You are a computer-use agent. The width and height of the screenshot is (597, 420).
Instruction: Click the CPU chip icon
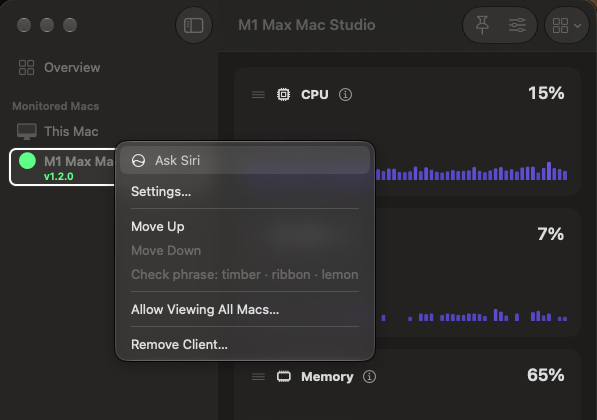pyautogui.click(x=283, y=94)
